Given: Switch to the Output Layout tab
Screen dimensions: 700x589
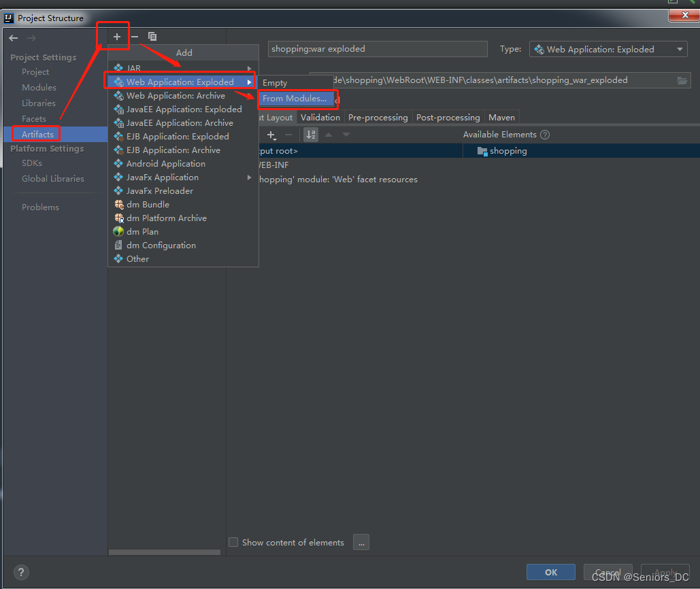Looking at the screenshot, I should point(278,118).
